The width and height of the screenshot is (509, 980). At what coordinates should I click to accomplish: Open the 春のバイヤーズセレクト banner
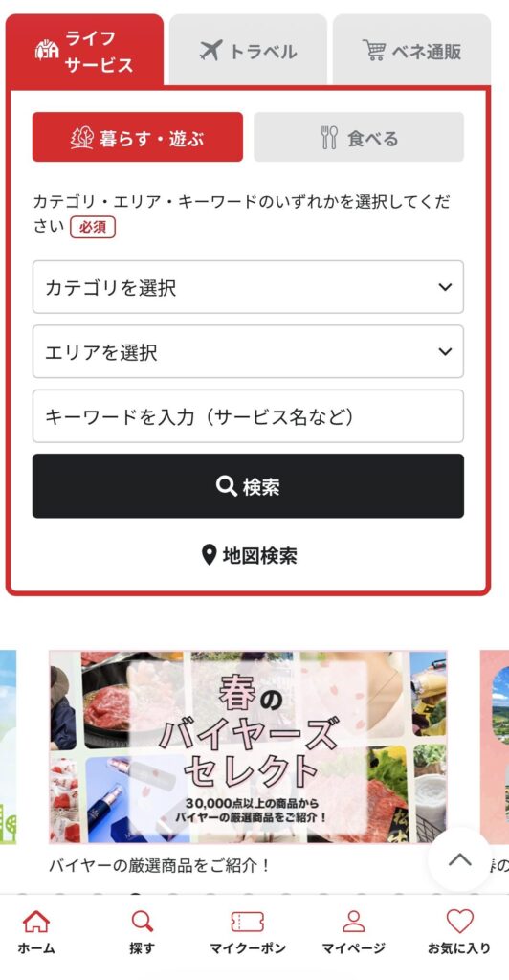coord(248,746)
